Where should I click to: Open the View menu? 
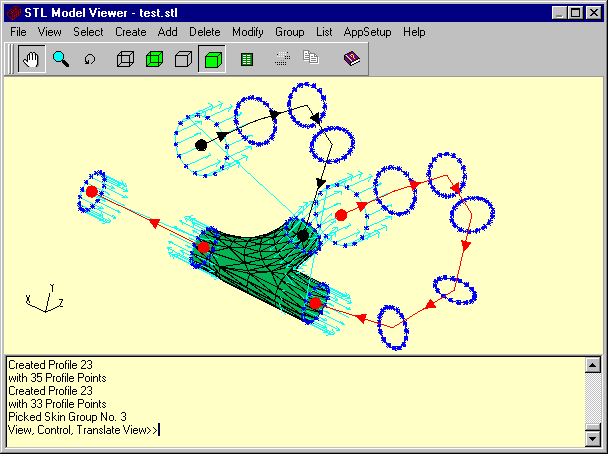[x=49, y=32]
